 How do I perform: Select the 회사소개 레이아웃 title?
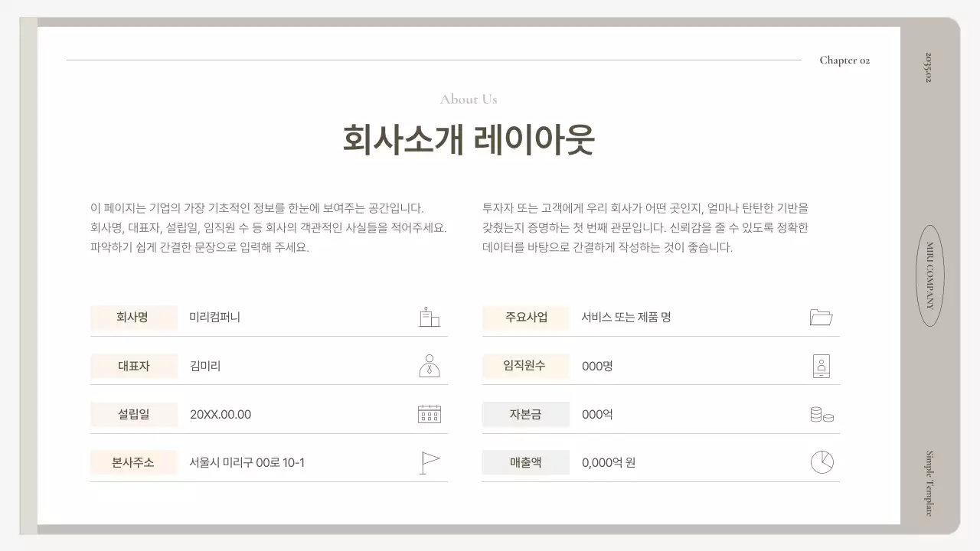[469, 139]
